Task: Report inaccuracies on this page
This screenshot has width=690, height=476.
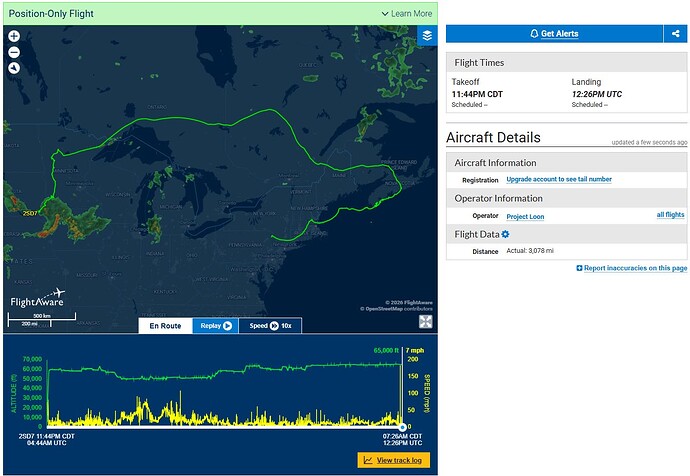Action: [x=632, y=268]
